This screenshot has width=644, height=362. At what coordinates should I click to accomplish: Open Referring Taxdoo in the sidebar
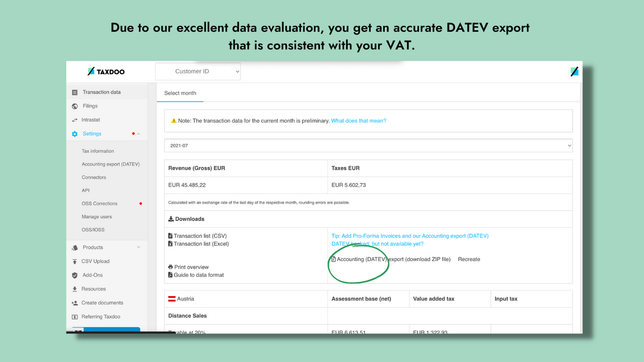click(101, 317)
